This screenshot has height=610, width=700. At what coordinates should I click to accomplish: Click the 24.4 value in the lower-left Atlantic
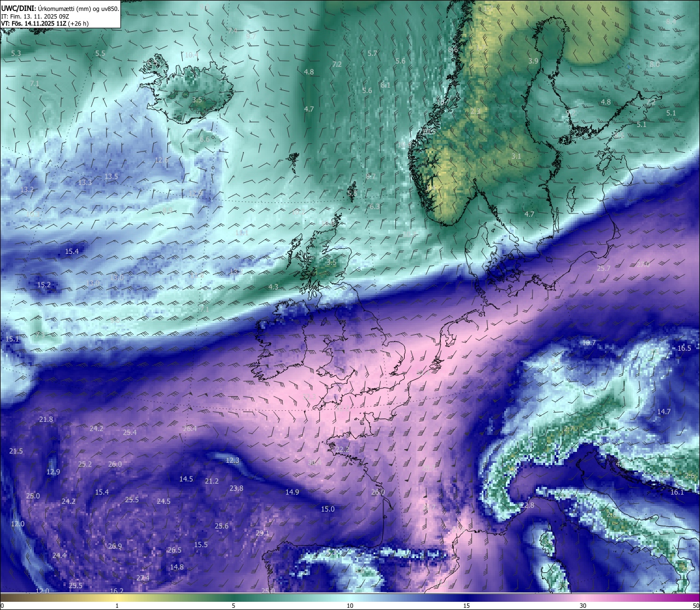coord(59,555)
